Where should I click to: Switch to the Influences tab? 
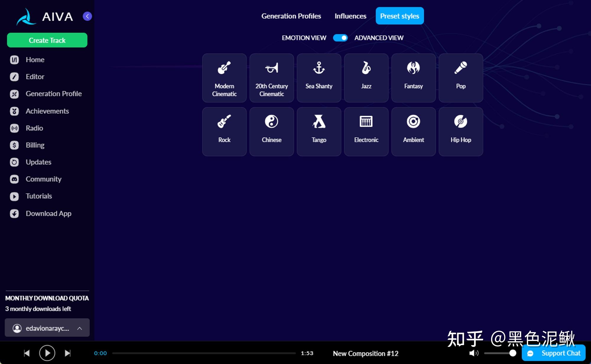(350, 16)
